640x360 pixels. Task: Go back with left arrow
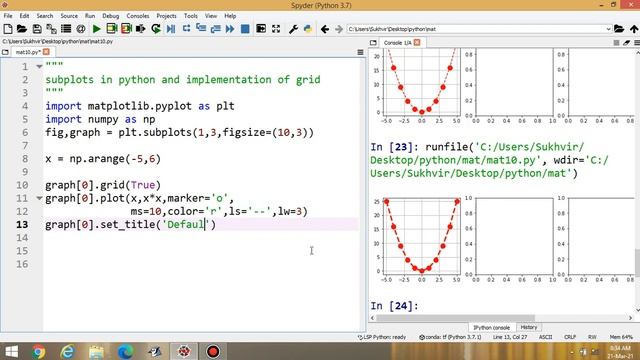(x=325, y=29)
